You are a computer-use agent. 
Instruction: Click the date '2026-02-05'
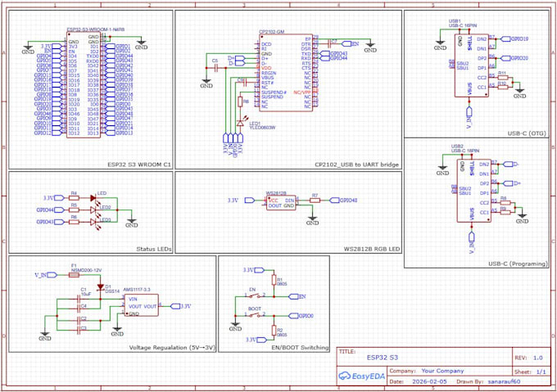click(429, 381)
